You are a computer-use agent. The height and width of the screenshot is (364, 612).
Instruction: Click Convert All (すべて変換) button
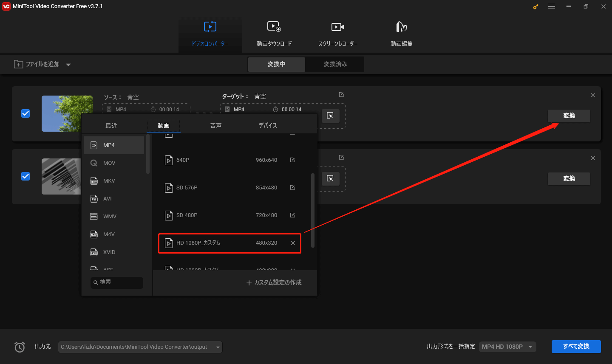tap(576, 347)
